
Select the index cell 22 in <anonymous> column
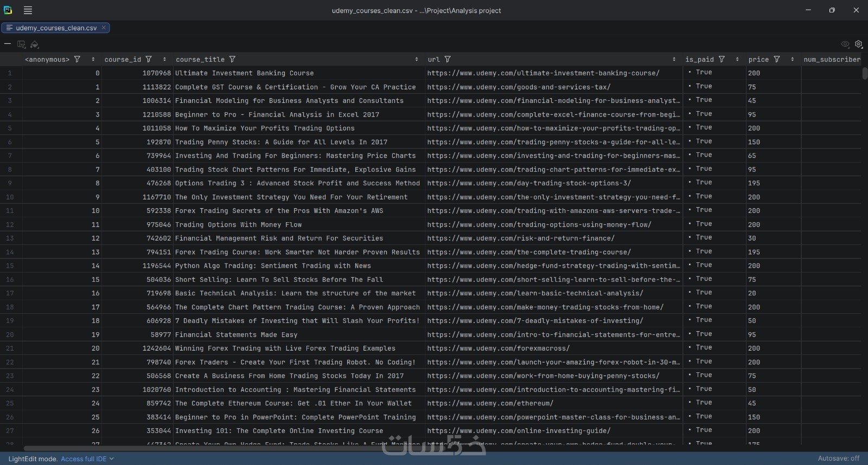tap(62, 376)
